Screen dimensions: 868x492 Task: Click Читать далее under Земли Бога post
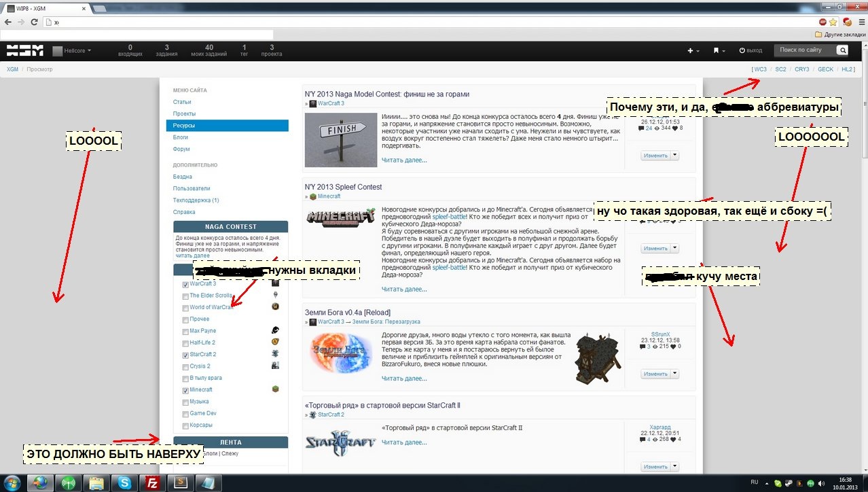coord(404,379)
